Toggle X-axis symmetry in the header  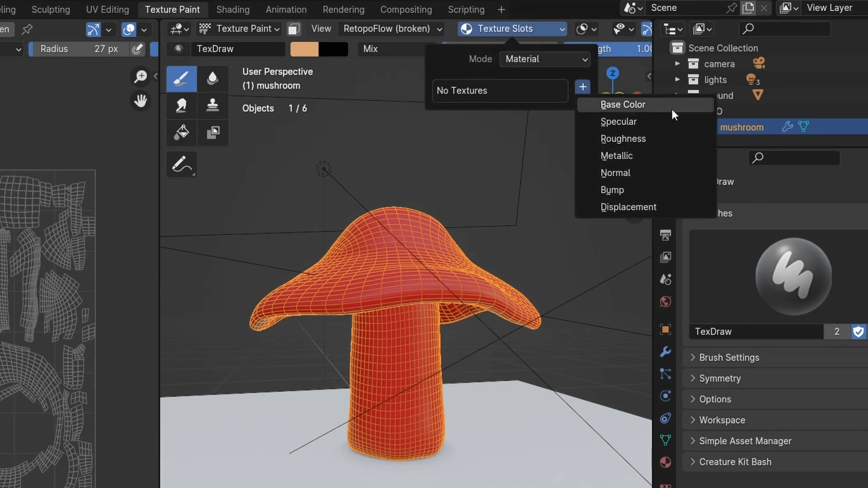tap(647, 29)
